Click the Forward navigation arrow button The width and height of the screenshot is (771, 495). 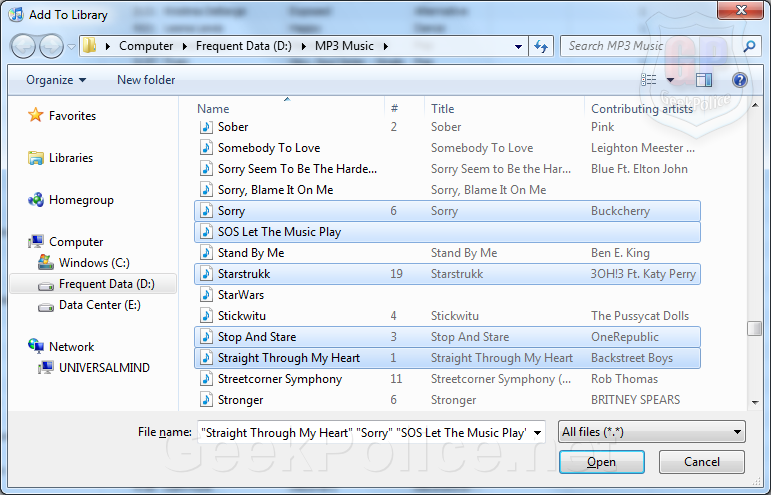pos(51,46)
